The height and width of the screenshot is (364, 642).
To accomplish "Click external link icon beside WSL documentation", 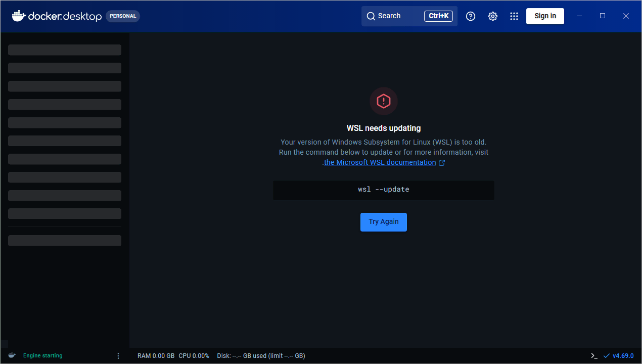I will coord(442,163).
